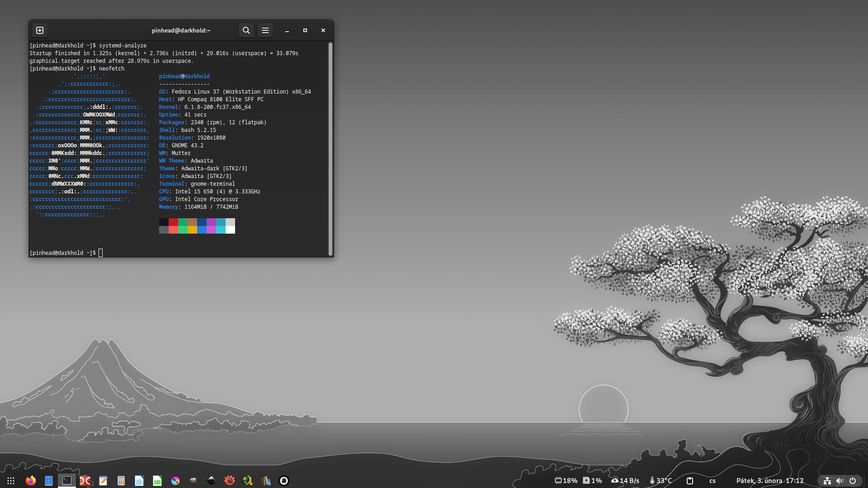This screenshot has width=868, height=488.
Task: Click the 'Host: HP Compaq 8100 Elite' line
Action: tap(211, 99)
